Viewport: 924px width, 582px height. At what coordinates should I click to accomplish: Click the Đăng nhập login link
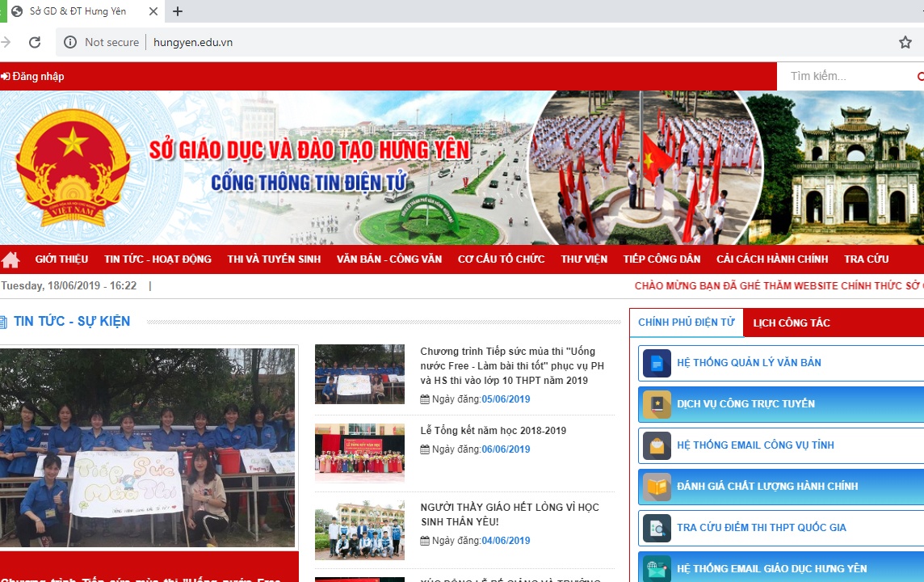click(33, 77)
